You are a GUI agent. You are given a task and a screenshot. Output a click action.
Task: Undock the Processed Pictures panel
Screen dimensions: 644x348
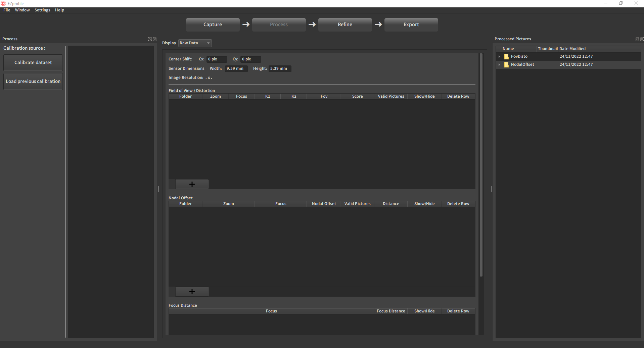pos(637,39)
